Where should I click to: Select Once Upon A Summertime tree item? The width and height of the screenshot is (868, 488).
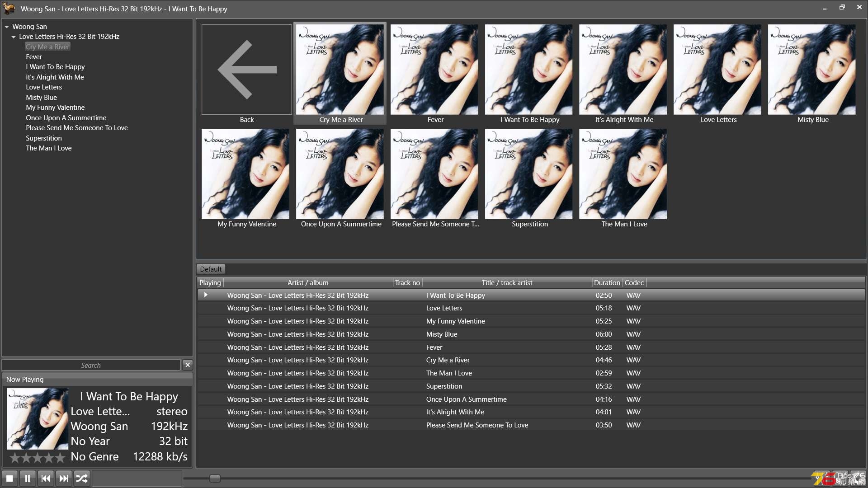[x=66, y=118]
